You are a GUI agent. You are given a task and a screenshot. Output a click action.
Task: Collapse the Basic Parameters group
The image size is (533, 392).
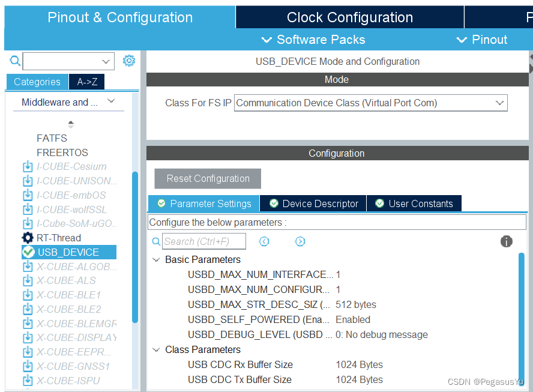156,260
